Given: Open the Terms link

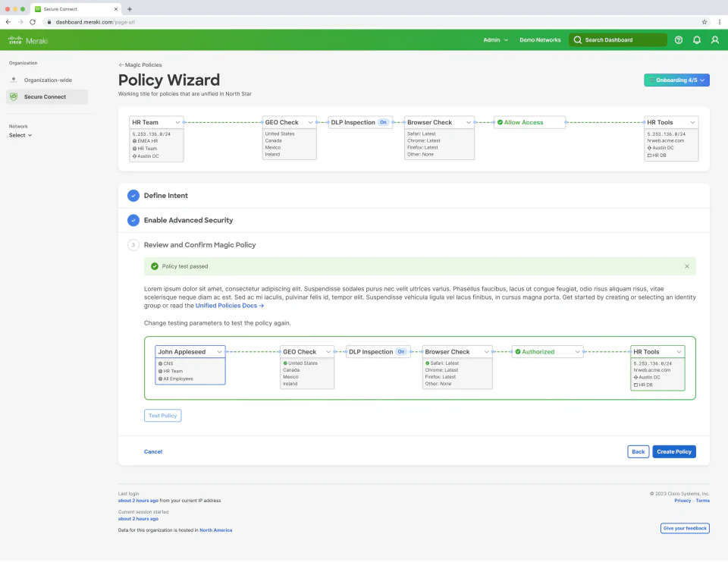Looking at the screenshot, I should pyautogui.click(x=702, y=501).
